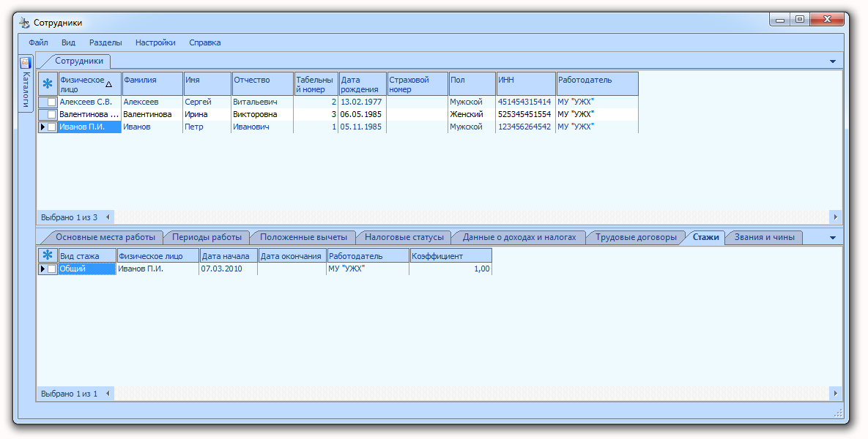
Task: Click INN value 123456264542
Action: (525, 127)
